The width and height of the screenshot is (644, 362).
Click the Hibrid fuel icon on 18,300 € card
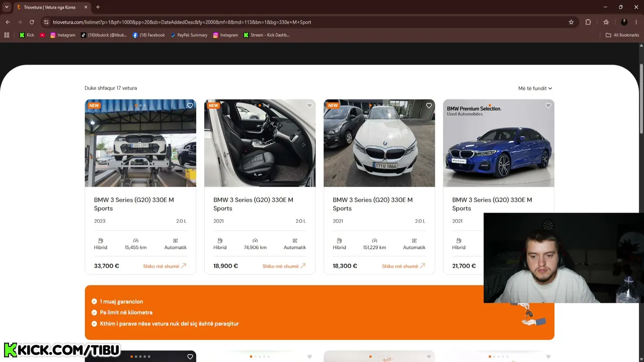(339, 241)
